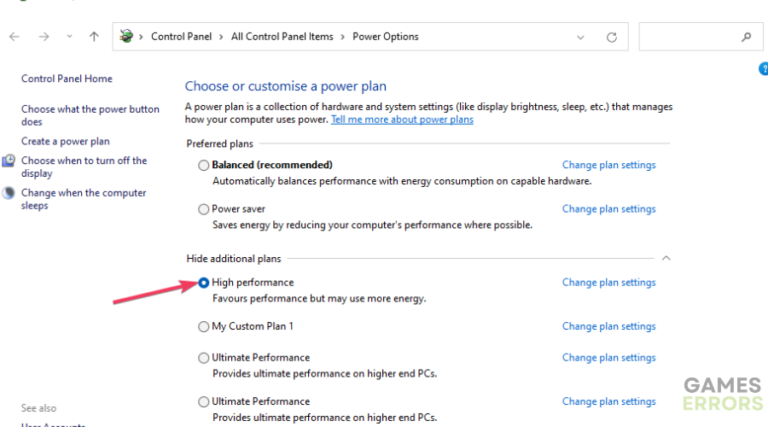Collapse the Hide additional plans chevron

coord(666,258)
